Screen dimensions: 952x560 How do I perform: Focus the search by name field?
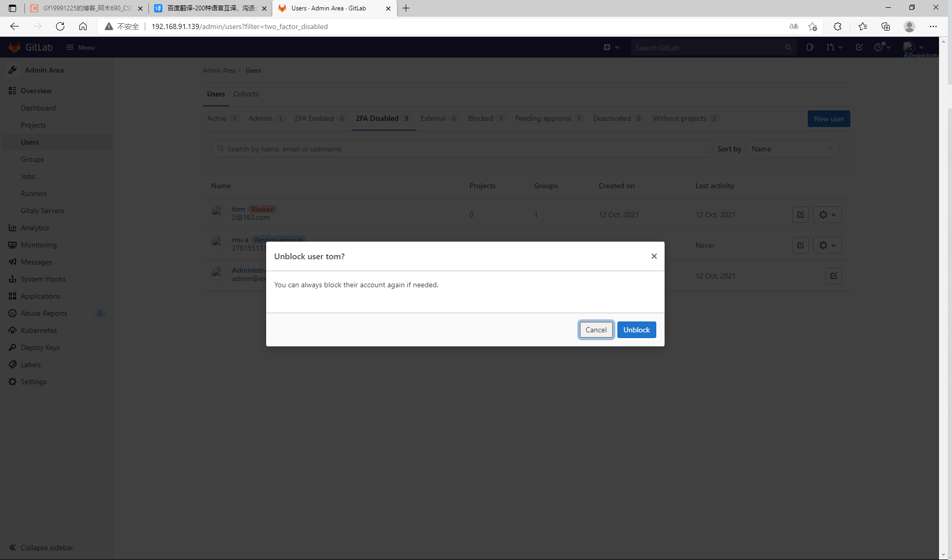click(461, 149)
